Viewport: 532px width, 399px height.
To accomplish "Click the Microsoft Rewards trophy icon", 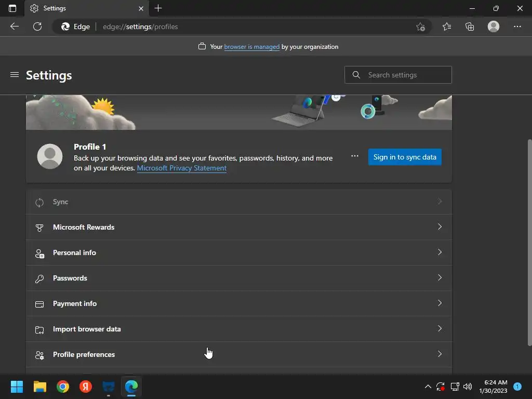I will tap(39, 228).
